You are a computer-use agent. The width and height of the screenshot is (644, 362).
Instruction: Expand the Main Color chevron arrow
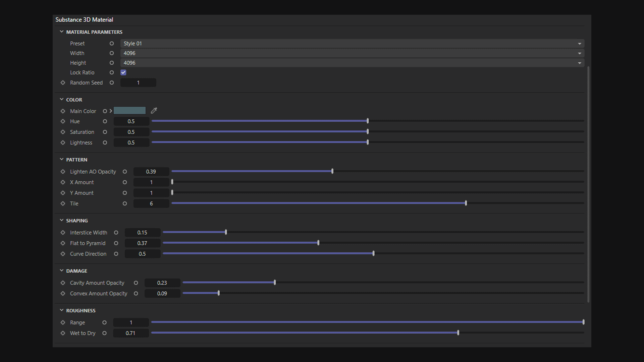coord(111,111)
